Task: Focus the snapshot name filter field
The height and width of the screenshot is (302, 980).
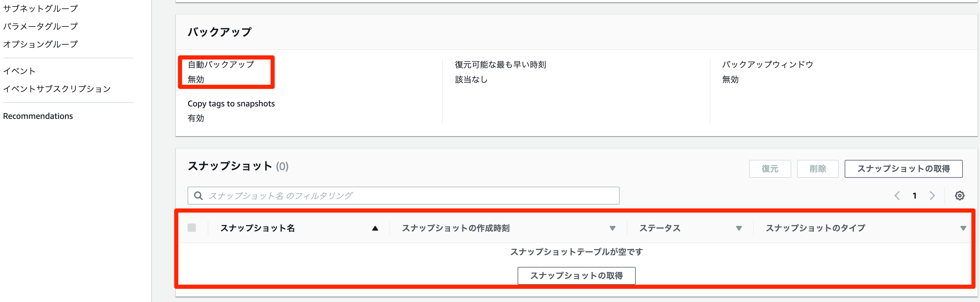Action: (411, 196)
